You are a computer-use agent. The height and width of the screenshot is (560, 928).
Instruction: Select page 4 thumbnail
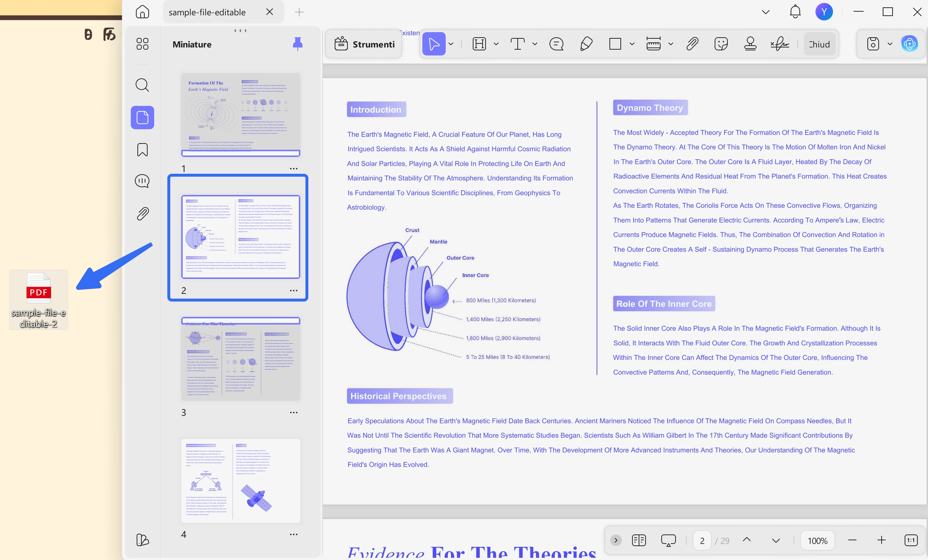[241, 480]
